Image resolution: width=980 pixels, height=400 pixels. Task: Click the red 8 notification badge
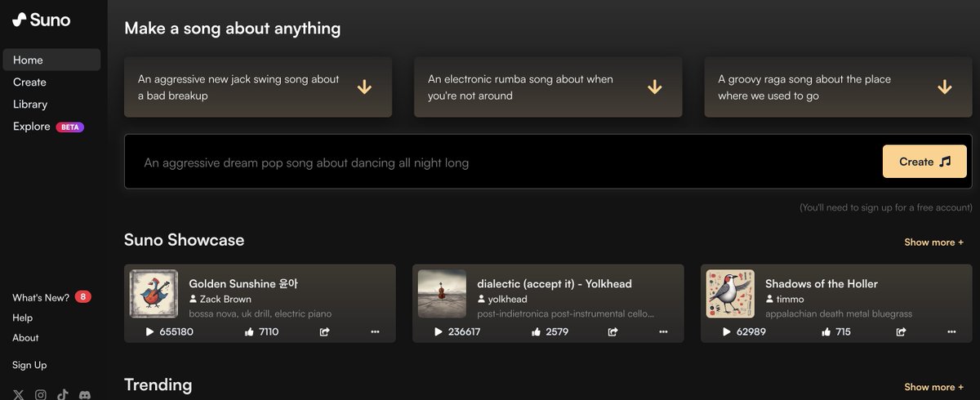coord(82,297)
